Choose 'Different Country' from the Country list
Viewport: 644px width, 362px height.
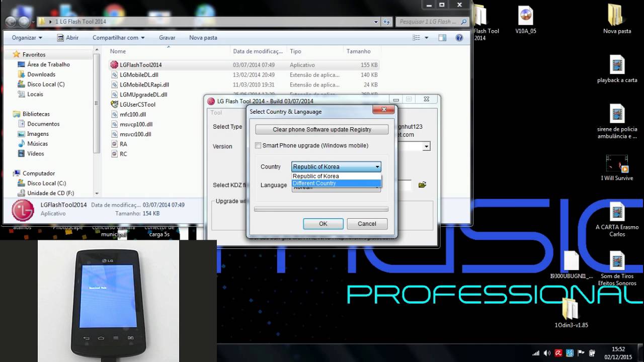click(337, 183)
